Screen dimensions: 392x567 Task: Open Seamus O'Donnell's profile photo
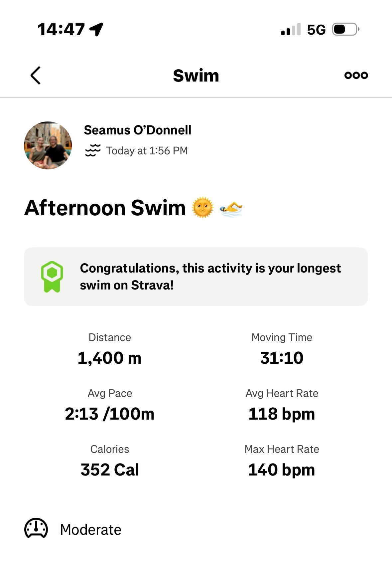click(48, 145)
